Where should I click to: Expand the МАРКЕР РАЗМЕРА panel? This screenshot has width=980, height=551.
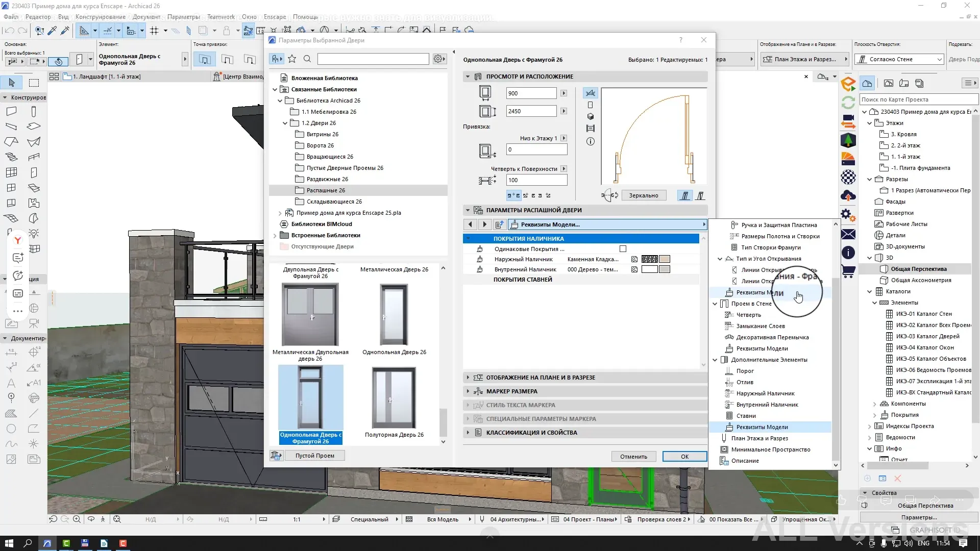tap(468, 391)
